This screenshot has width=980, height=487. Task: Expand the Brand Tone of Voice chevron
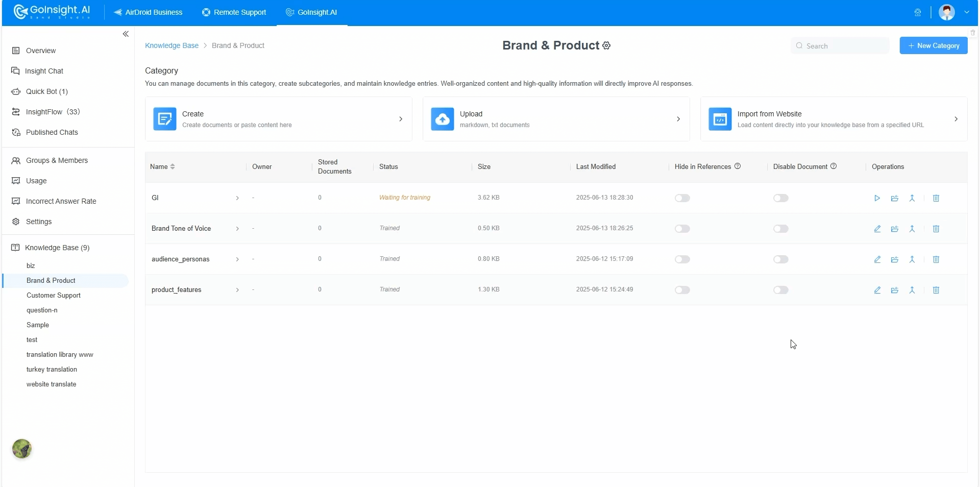click(x=237, y=229)
